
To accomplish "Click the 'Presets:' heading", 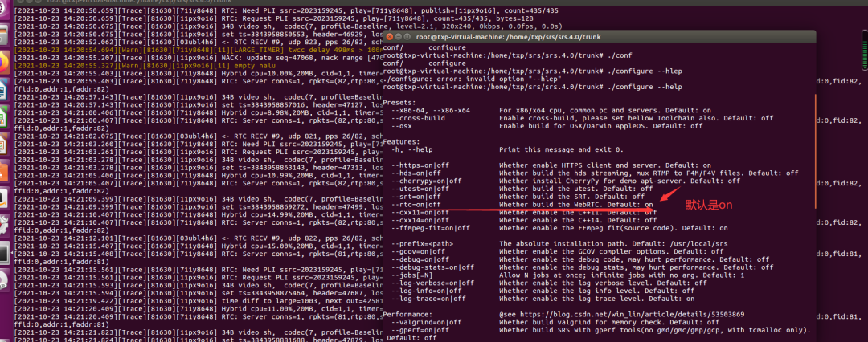I will 399,103.
